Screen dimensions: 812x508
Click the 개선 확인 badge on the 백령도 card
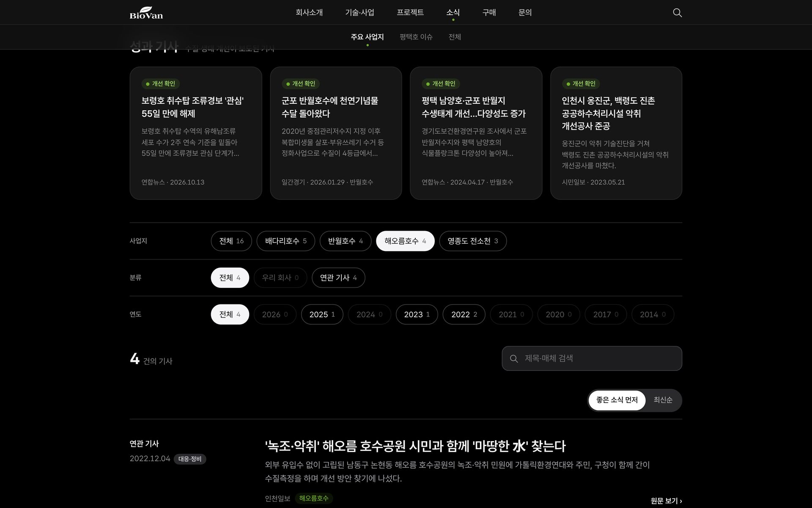click(x=581, y=84)
